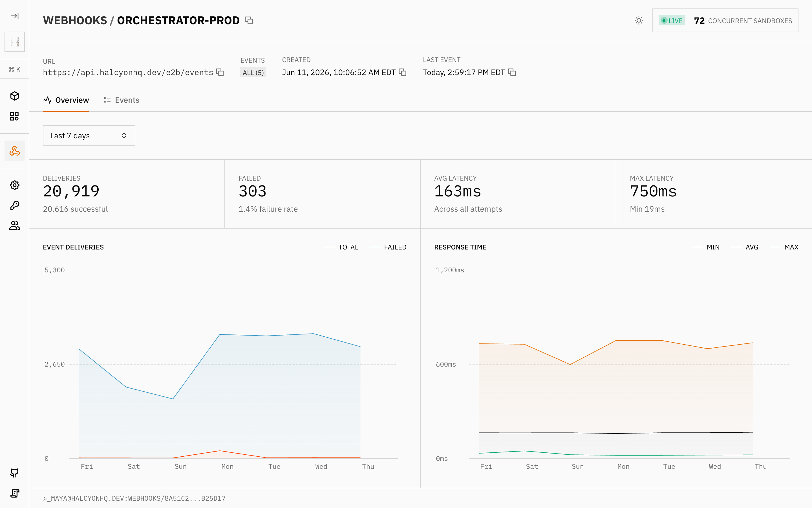Image resolution: width=812 pixels, height=508 pixels.
Task: Click the 1.4% failure rate text
Action: (268, 209)
